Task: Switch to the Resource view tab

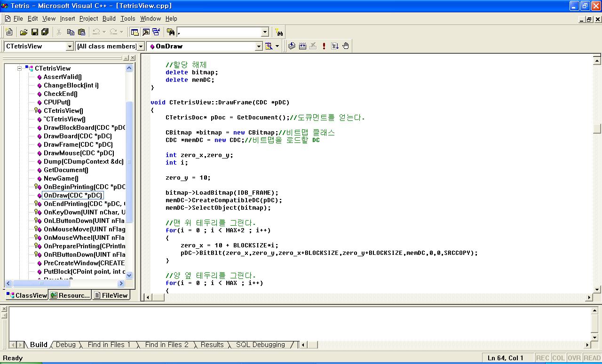Action: [x=70, y=295]
